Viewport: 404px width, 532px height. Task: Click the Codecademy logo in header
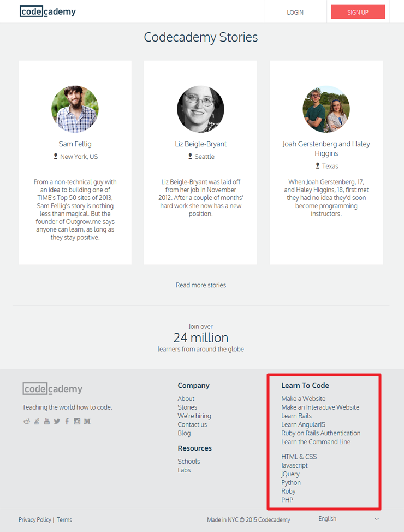(48, 11)
